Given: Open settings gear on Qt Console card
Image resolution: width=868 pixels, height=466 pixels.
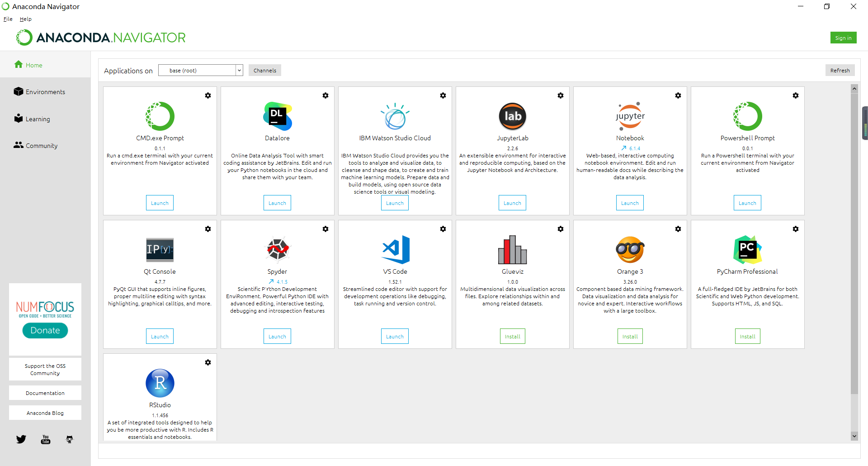Looking at the screenshot, I should [x=208, y=229].
